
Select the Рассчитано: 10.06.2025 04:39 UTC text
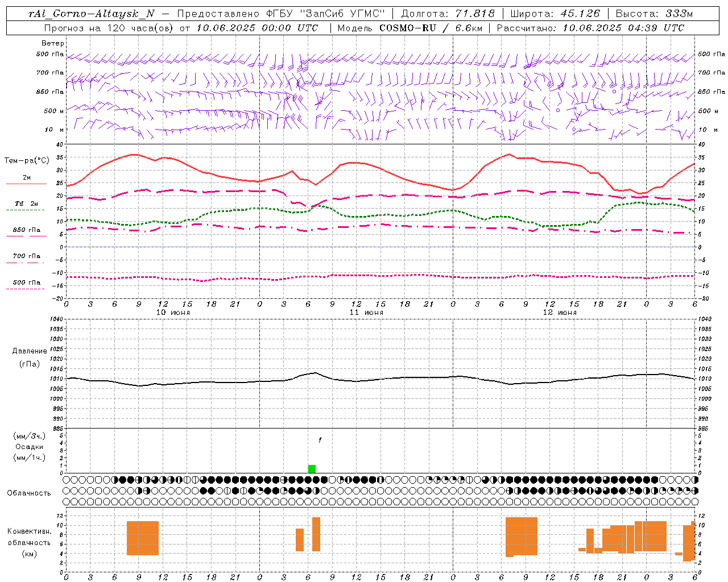(590, 28)
